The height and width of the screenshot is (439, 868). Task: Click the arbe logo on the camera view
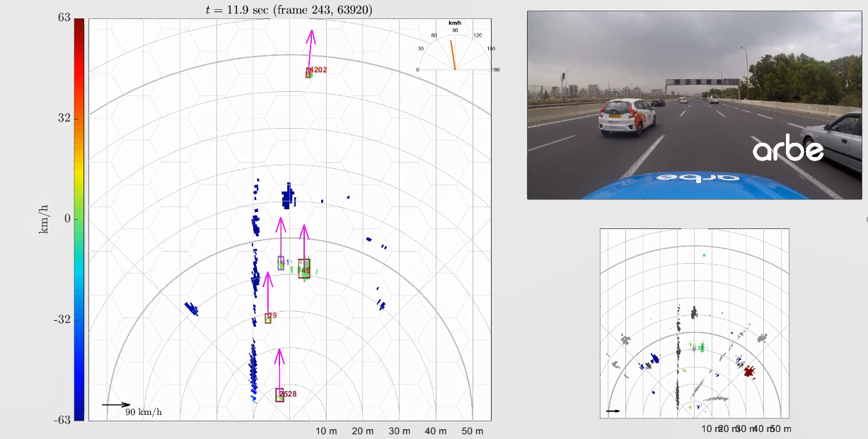[x=788, y=149]
